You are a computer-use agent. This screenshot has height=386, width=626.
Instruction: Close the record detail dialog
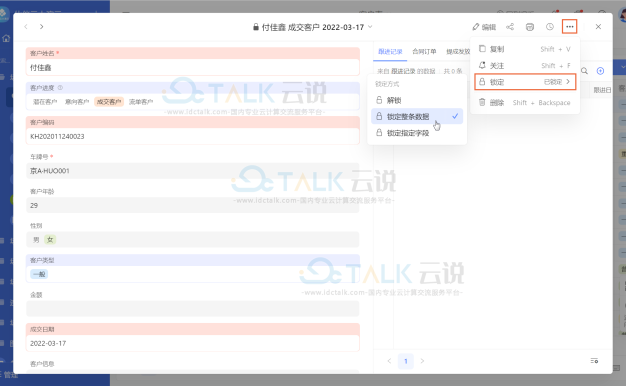point(598,27)
